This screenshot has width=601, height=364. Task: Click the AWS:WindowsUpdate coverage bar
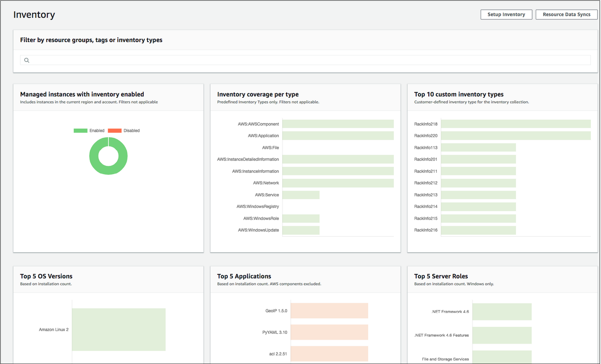(x=300, y=230)
